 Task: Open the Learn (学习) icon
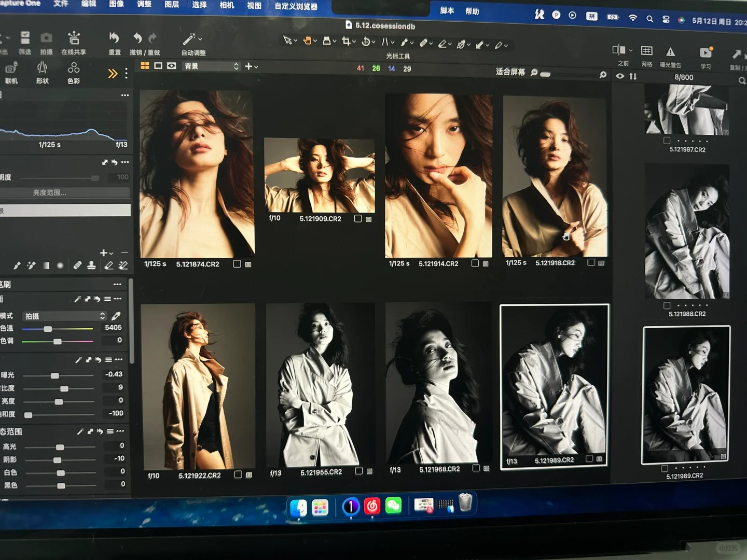pyautogui.click(x=706, y=52)
